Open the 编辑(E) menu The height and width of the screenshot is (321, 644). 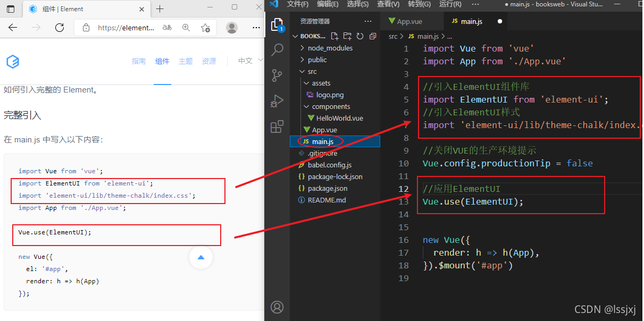[328, 4]
